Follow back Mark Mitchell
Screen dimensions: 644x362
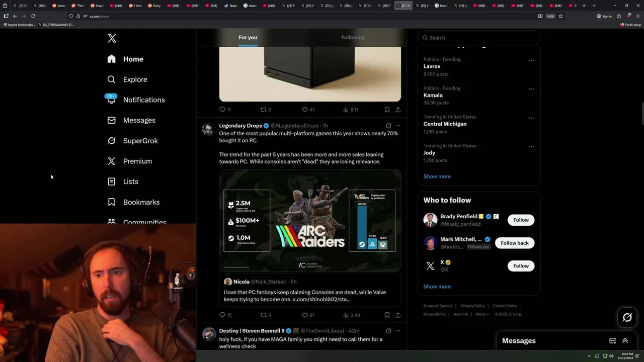[515, 243]
